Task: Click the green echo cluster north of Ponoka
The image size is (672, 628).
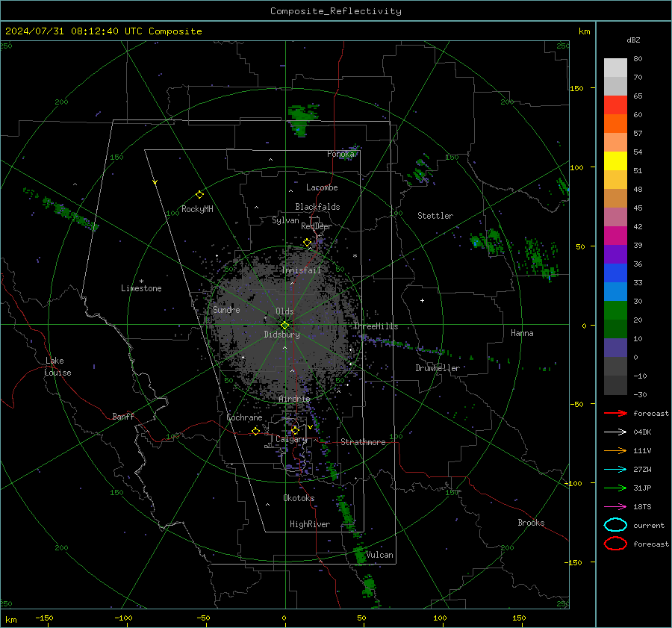Action: click(x=303, y=119)
